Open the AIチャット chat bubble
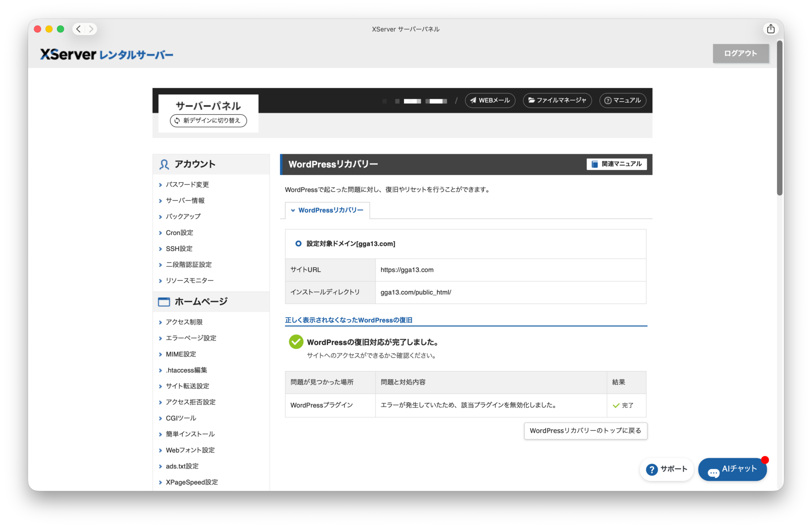The width and height of the screenshot is (812, 528). pyautogui.click(x=732, y=469)
